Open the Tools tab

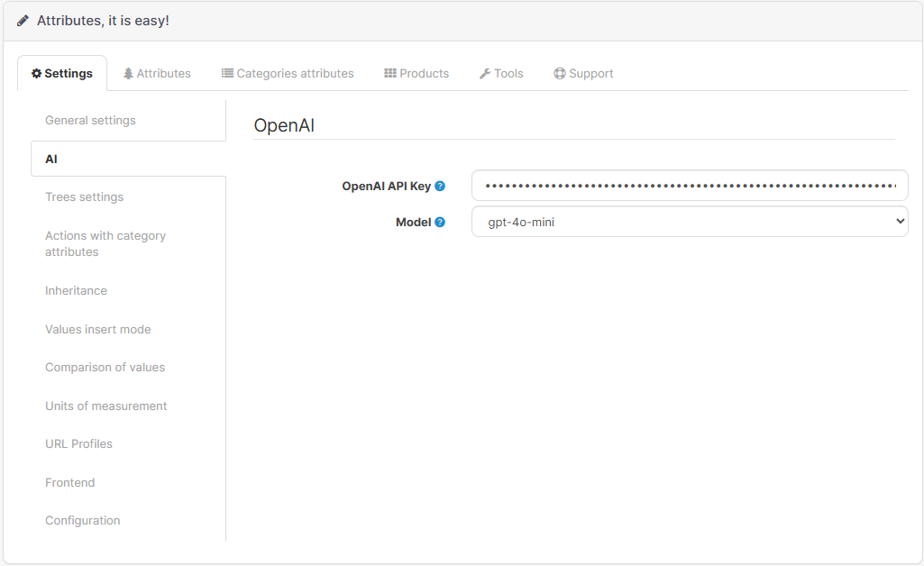[x=501, y=74]
